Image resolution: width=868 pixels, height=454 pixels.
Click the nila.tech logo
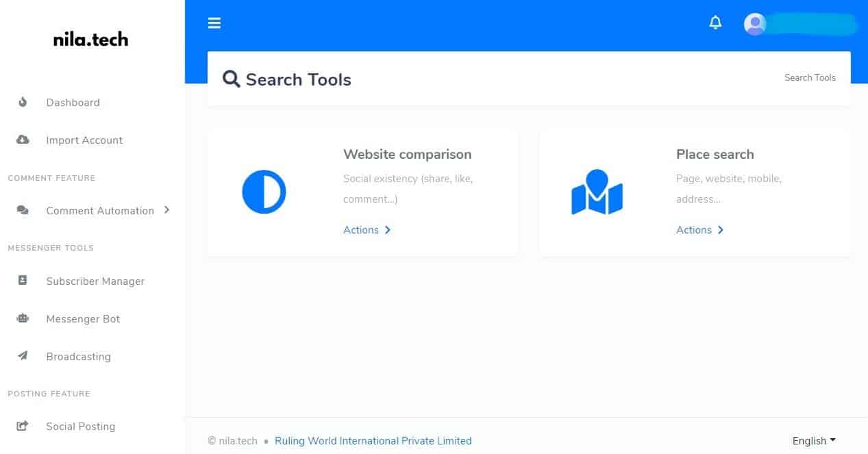(x=90, y=40)
